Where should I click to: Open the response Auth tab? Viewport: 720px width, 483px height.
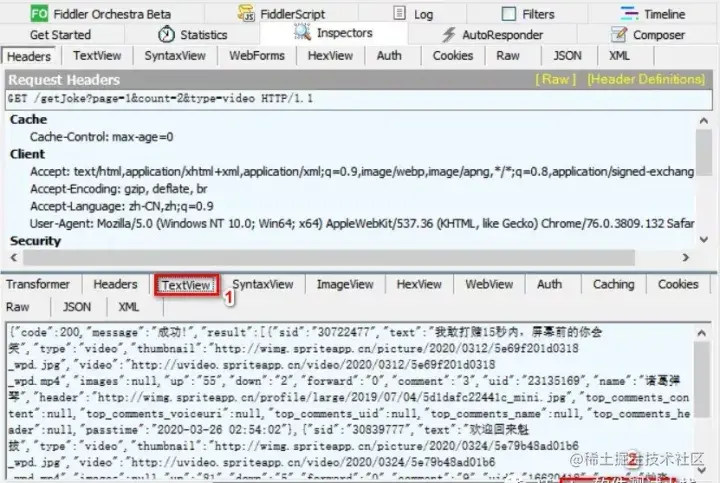pos(550,284)
